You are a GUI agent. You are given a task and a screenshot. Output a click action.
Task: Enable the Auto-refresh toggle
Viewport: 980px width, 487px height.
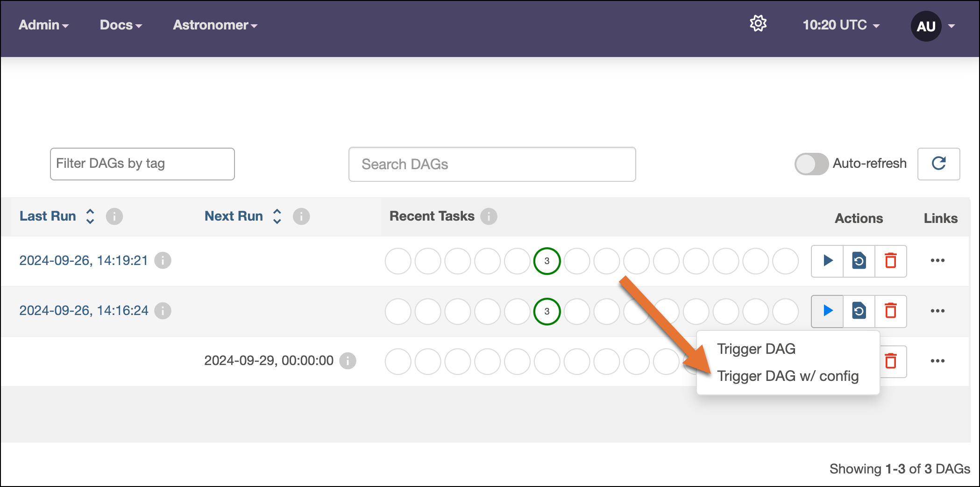tap(811, 164)
